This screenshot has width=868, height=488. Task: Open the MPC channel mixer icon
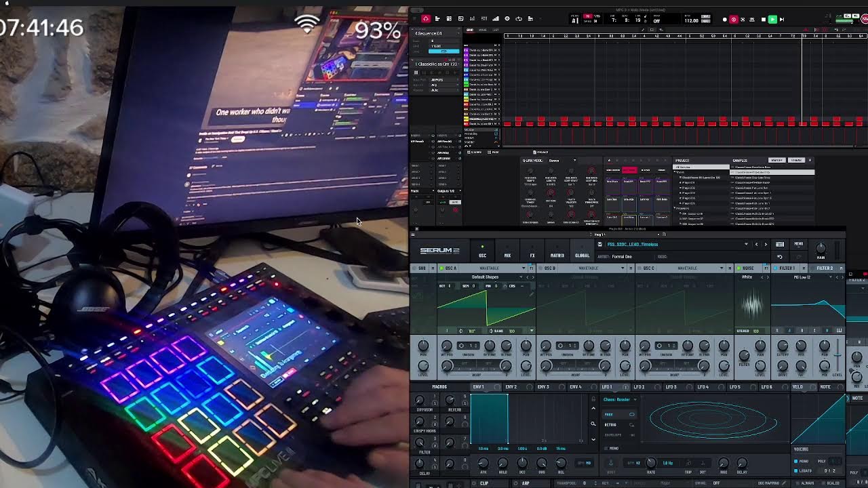click(x=484, y=19)
